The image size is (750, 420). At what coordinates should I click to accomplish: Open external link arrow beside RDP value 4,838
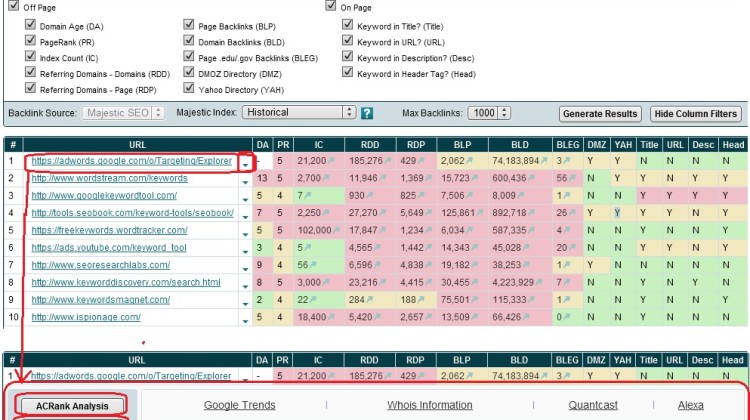[x=428, y=265]
